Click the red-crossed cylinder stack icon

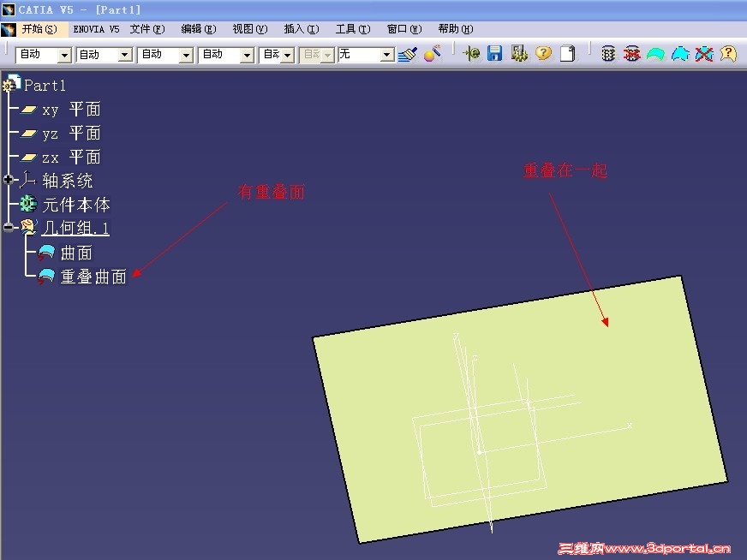[x=631, y=54]
